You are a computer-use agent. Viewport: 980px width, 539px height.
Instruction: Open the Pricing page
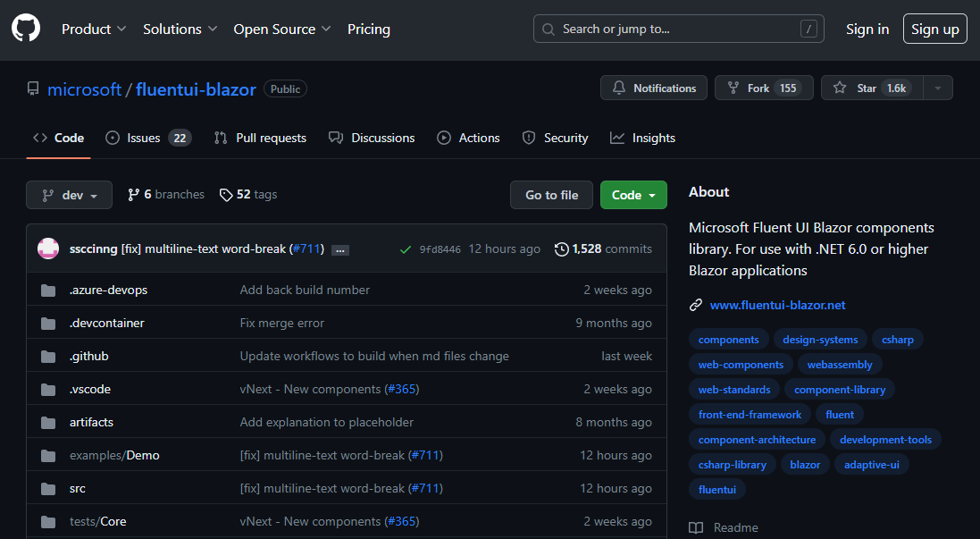pos(369,29)
